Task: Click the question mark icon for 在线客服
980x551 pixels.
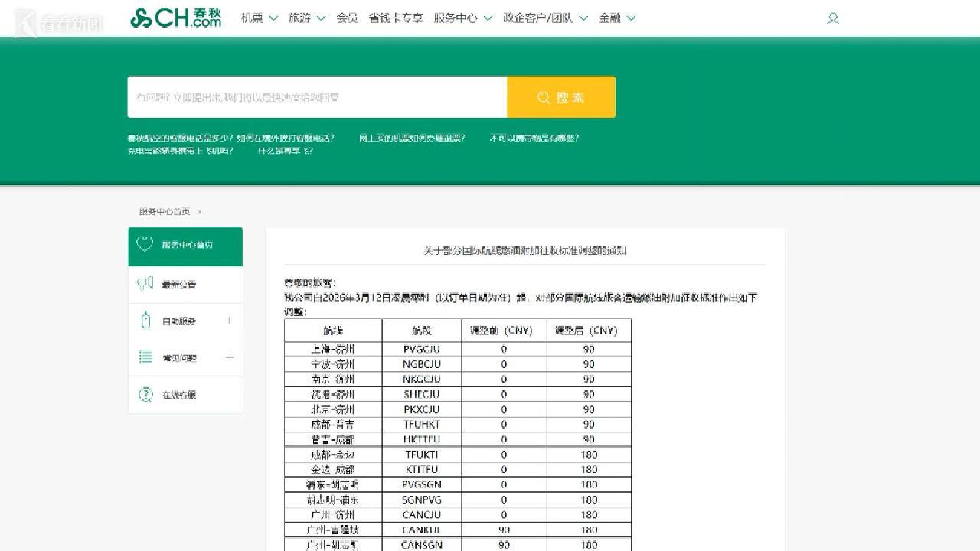Action: coord(145,395)
